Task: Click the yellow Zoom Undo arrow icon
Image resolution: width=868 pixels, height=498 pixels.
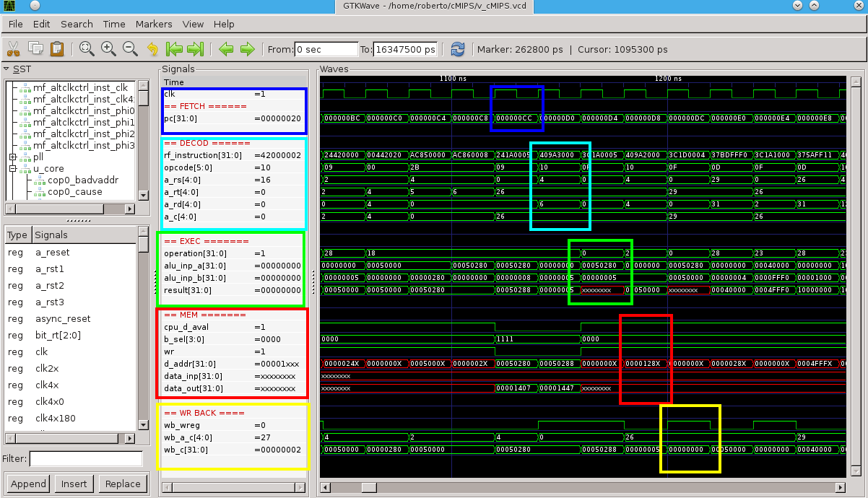Action: [152, 49]
